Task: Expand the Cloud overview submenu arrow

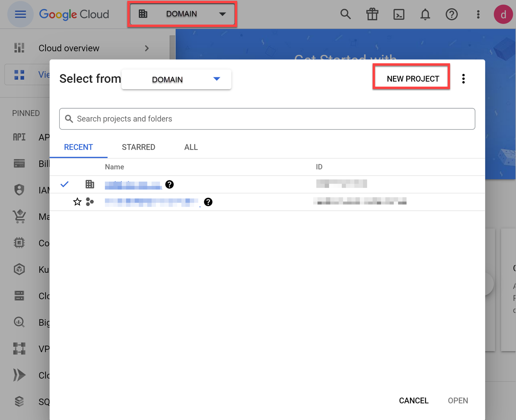Action: coord(147,48)
